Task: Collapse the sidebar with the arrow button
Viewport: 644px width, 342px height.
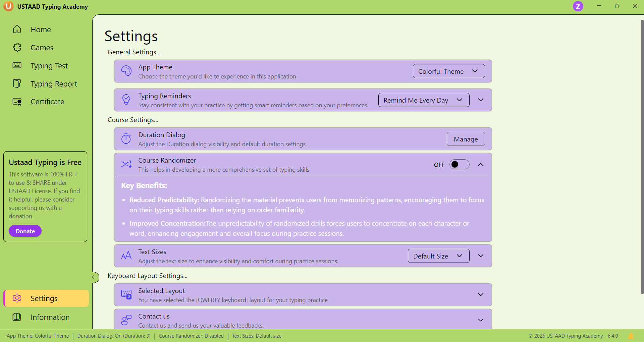Action: (x=95, y=277)
